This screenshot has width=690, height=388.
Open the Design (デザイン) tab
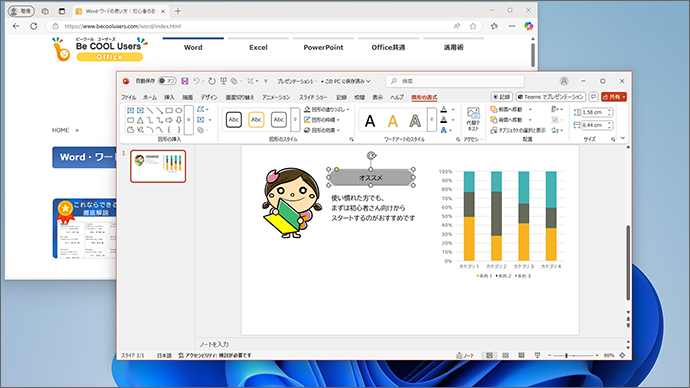[x=209, y=97]
